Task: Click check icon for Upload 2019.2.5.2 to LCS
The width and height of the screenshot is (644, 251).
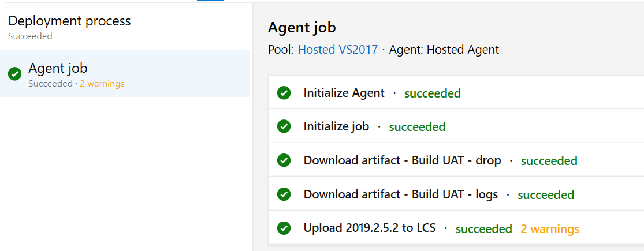Action: coord(284,227)
